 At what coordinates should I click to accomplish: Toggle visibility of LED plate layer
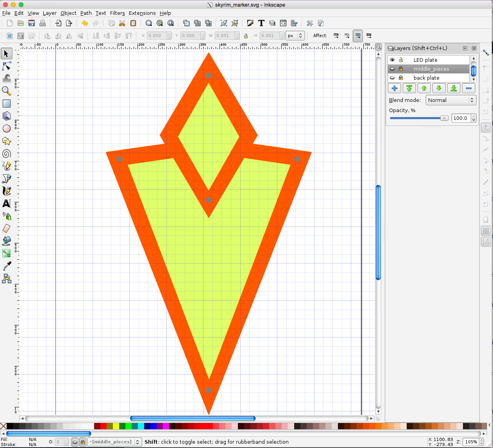click(x=392, y=60)
